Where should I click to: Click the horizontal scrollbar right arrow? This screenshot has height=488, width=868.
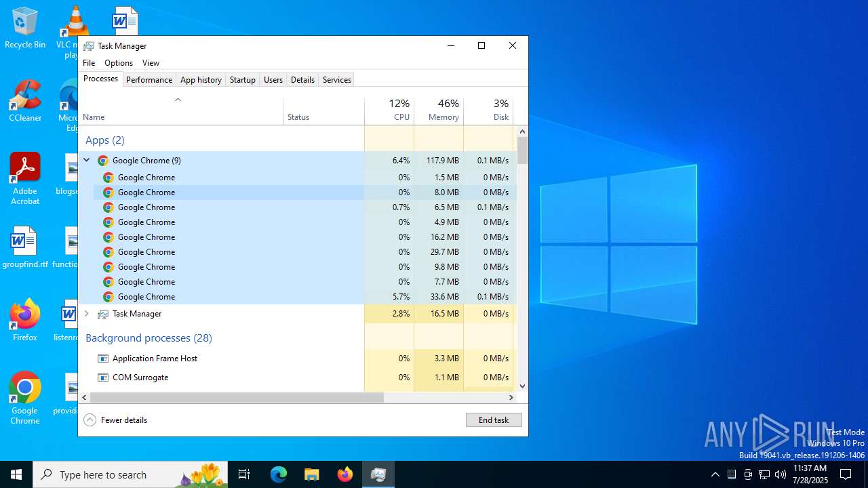511,398
